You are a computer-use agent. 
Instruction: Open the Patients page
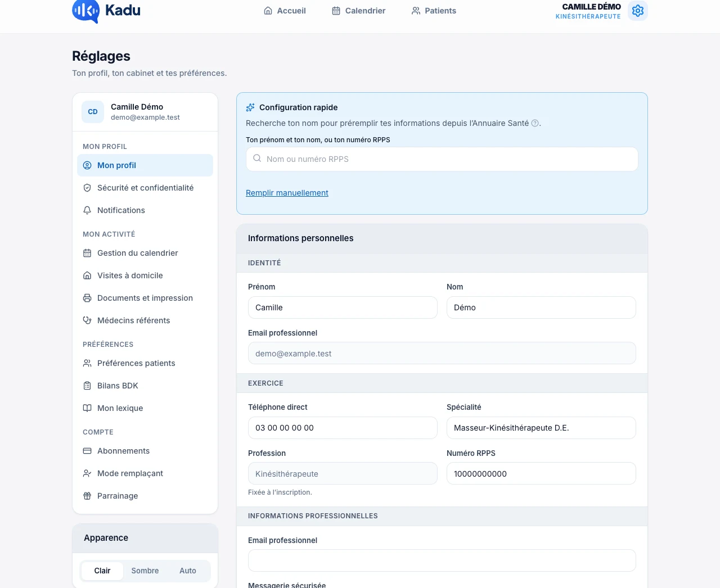(434, 11)
